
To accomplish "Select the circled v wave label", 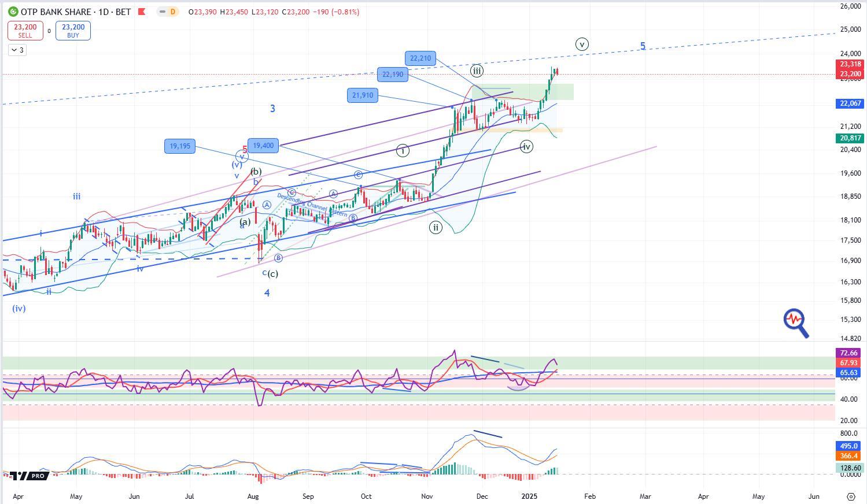I will click(x=582, y=44).
